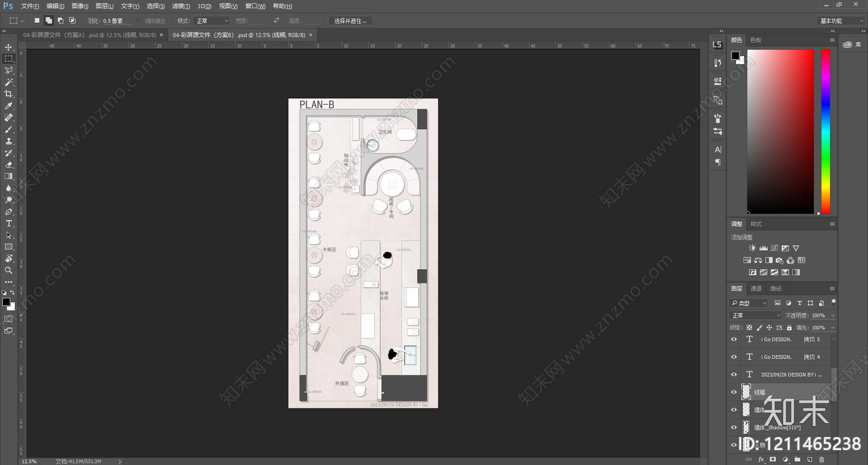The width and height of the screenshot is (868, 465).
Task: Select the Clone Stamp tool
Action: pyautogui.click(x=9, y=141)
